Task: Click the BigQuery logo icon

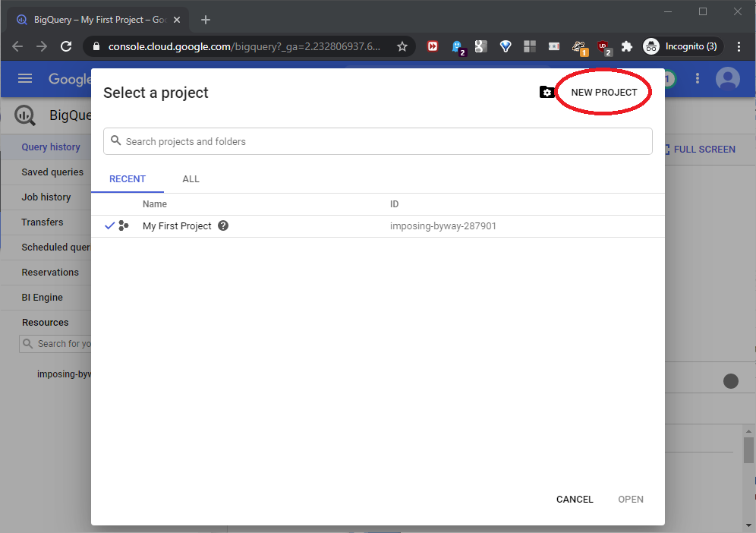Action: [25, 115]
